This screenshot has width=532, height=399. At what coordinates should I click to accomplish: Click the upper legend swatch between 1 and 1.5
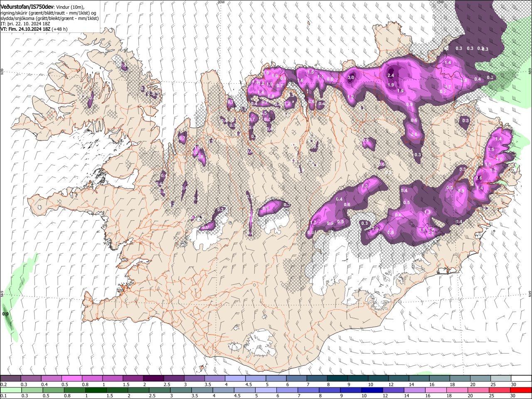112,378
